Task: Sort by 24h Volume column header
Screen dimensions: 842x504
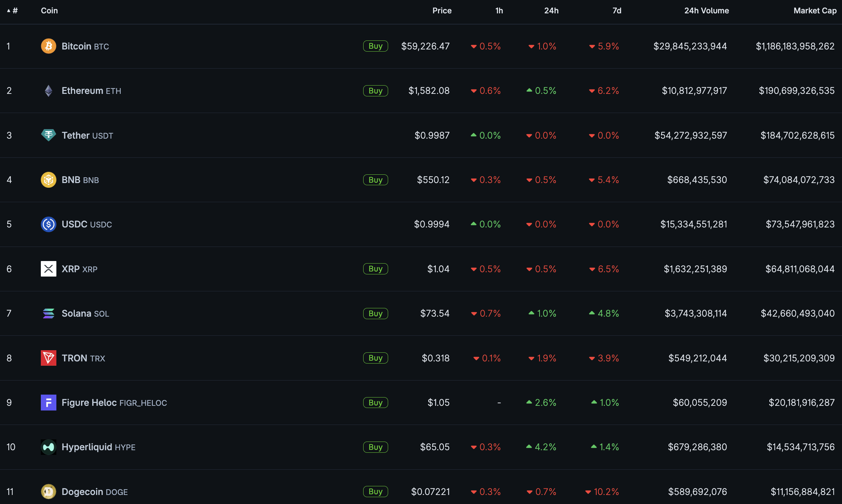Action: (x=706, y=10)
